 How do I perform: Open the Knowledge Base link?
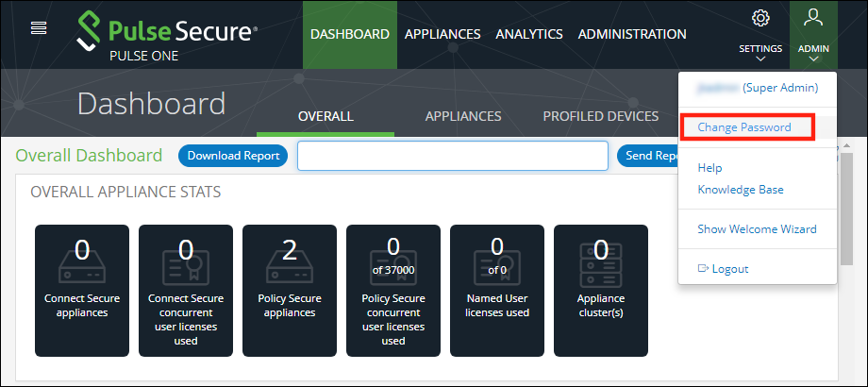(741, 190)
